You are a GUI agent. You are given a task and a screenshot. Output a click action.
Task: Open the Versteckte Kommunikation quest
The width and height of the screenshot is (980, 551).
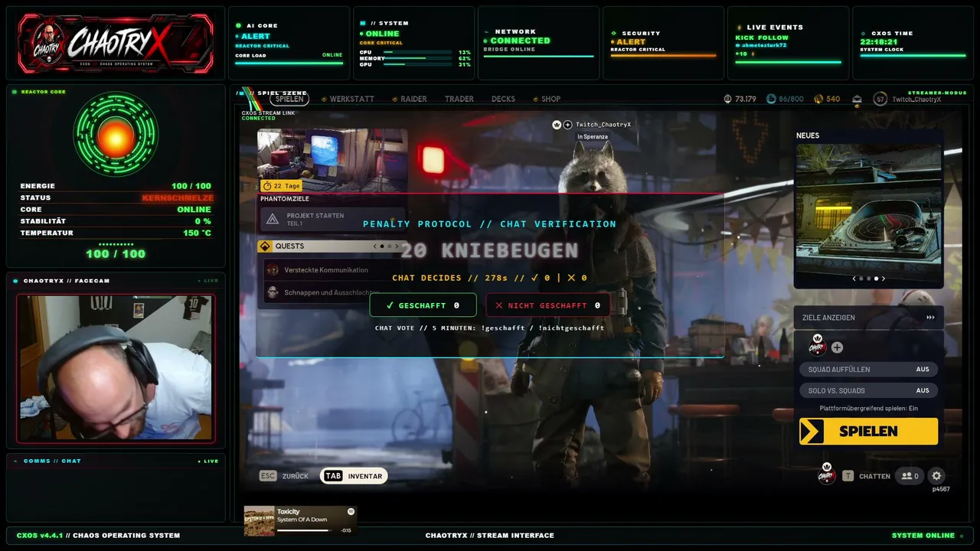(x=332, y=269)
